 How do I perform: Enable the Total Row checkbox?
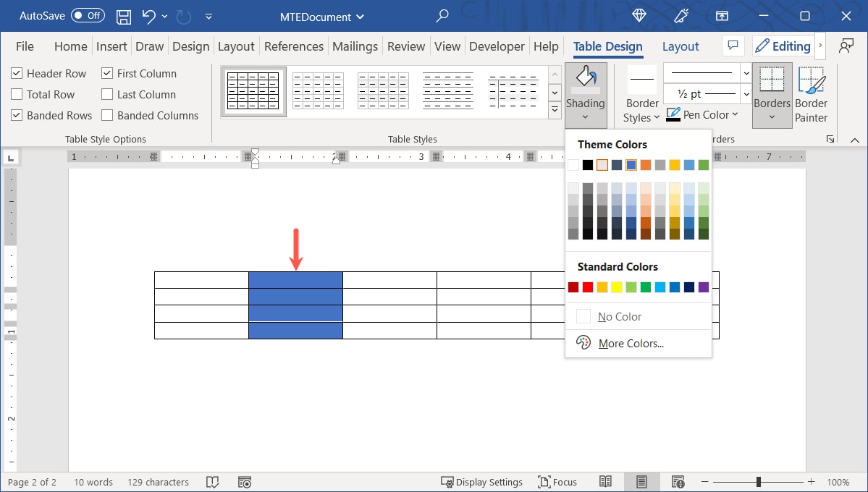(x=17, y=94)
